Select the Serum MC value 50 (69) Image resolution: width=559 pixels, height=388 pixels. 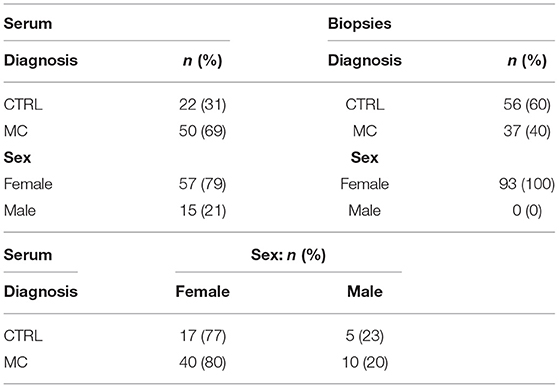(202, 131)
